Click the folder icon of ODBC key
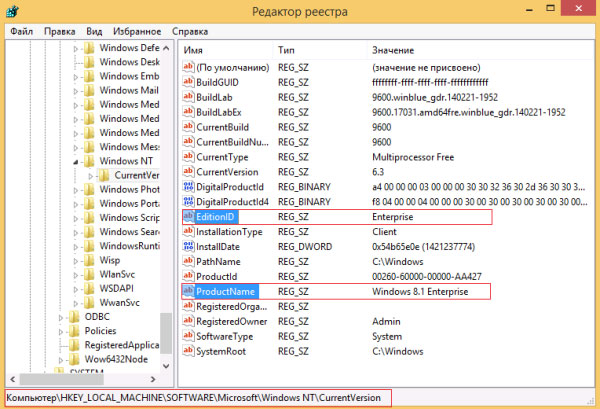This screenshot has height=409, width=600. pyautogui.click(x=74, y=317)
